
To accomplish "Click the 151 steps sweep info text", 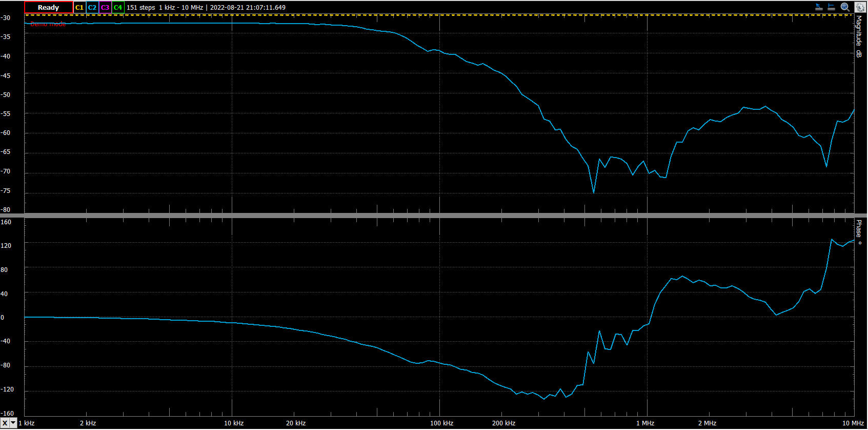I will click(140, 8).
